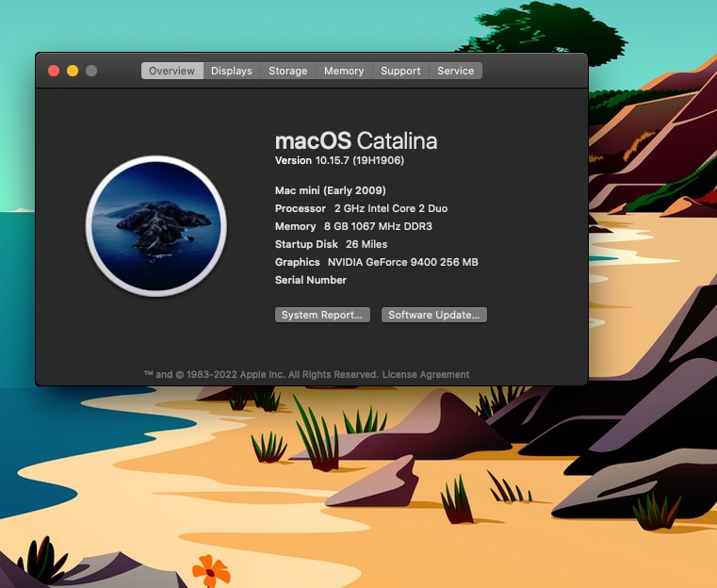Open the License Agreement link
The width and height of the screenshot is (717, 588).
point(426,374)
